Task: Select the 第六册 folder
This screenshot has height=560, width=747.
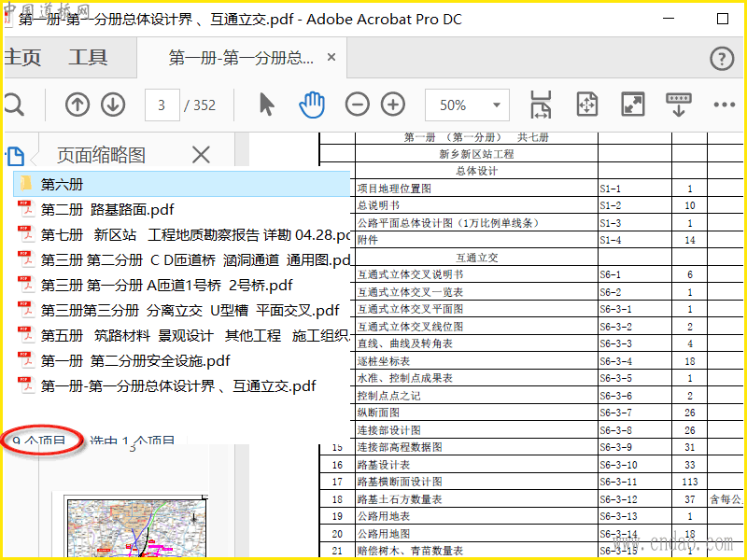Action: click(x=62, y=184)
